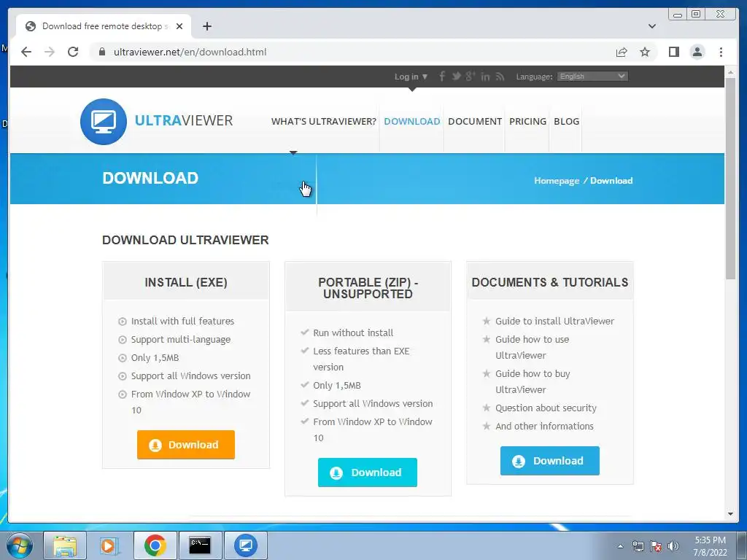Open the WHAT'S ULTRAVIEWER? menu
This screenshot has width=747, height=560.
tap(323, 122)
